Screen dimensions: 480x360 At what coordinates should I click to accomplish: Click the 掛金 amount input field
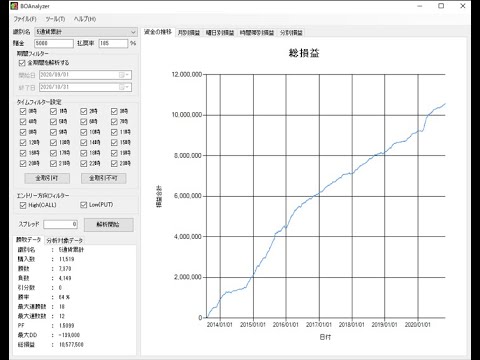[x=54, y=43]
